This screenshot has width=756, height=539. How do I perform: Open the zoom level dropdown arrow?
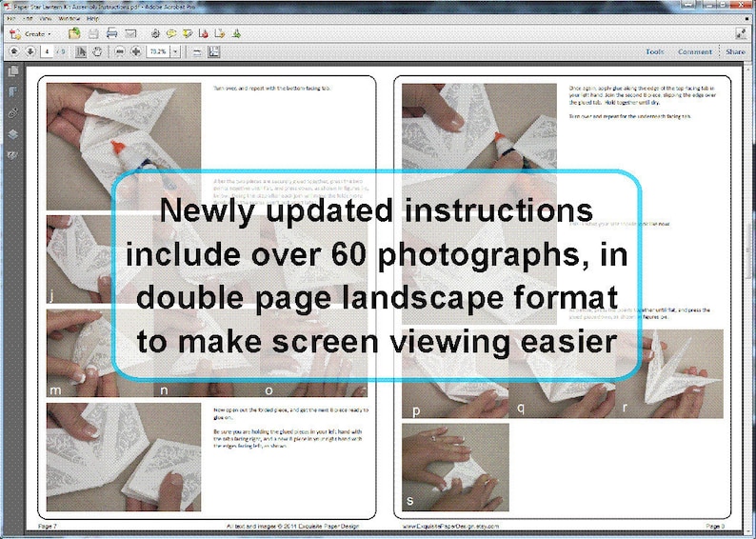(x=175, y=51)
